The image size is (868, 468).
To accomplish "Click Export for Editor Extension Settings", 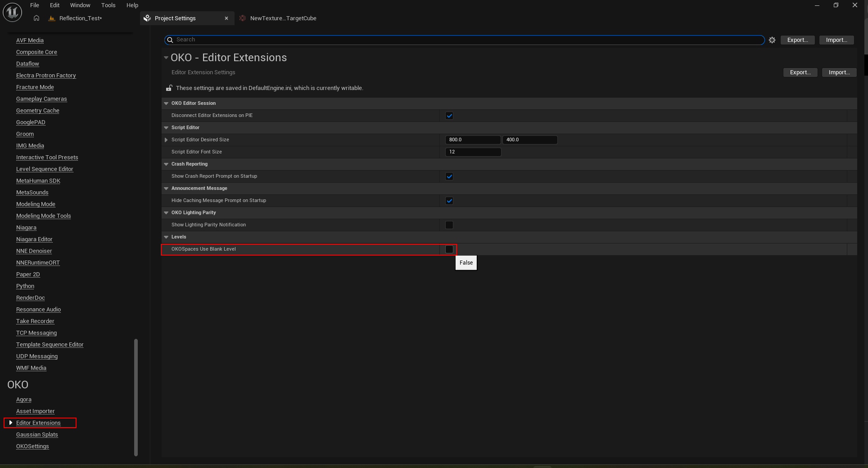I will pos(800,72).
